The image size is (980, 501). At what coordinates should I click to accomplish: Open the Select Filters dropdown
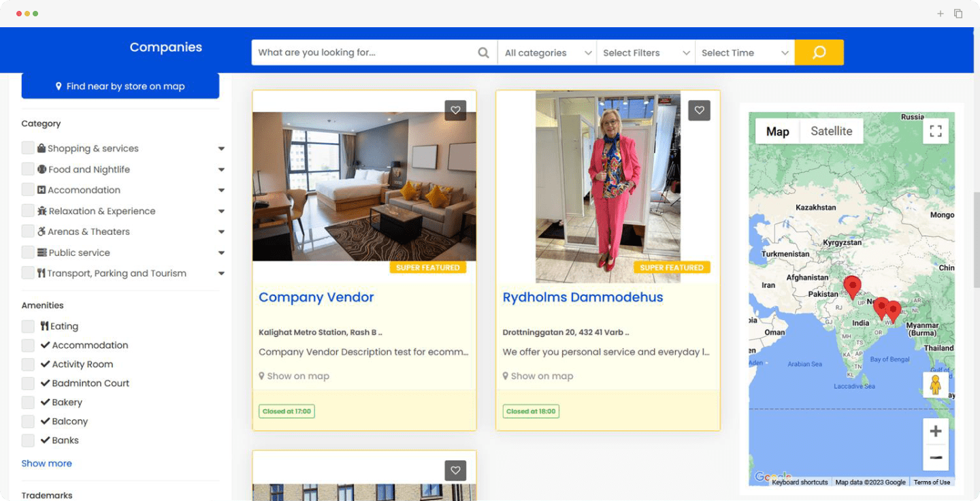pyautogui.click(x=646, y=52)
